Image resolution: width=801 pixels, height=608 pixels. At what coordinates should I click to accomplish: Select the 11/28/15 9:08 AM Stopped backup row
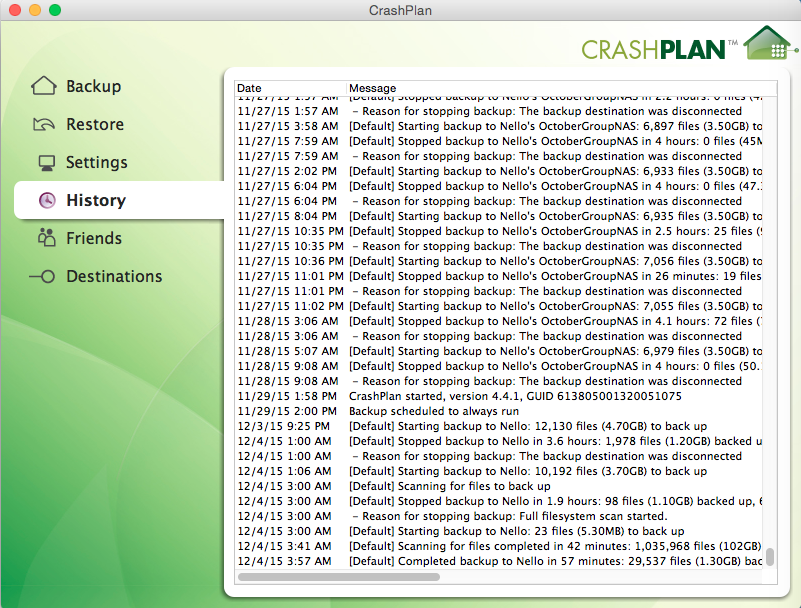click(x=499, y=366)
